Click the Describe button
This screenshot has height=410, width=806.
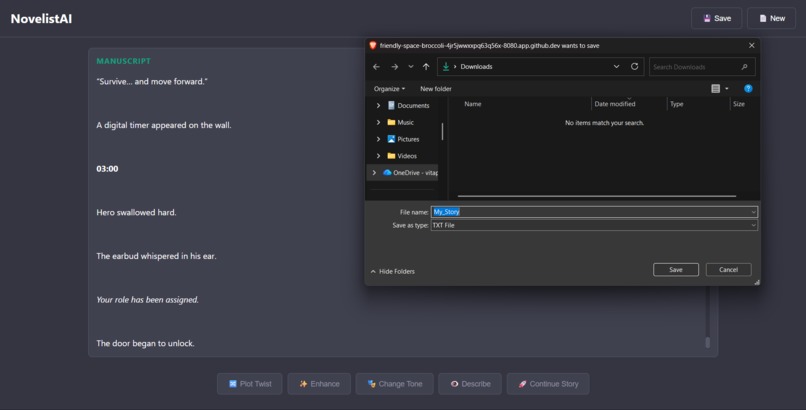click(470, 384)
